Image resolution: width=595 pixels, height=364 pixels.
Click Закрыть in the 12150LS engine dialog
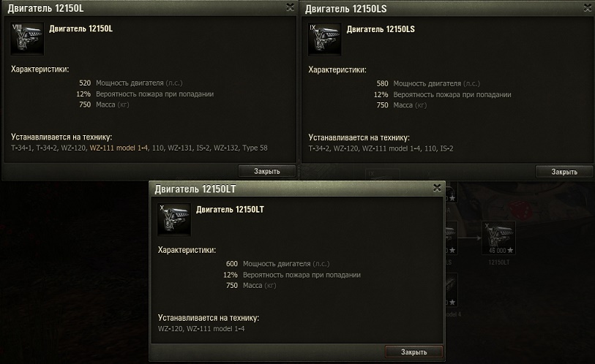pyautogui.click(x=564, y=172)
